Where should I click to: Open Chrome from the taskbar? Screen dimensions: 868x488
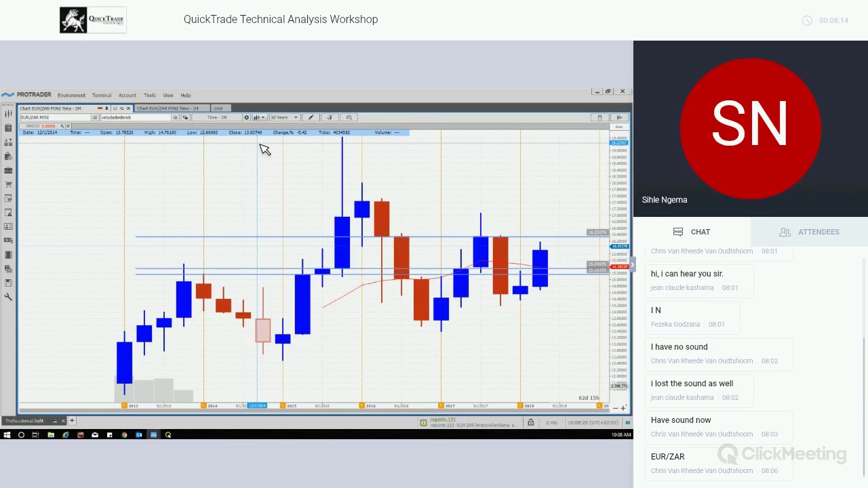click(124, 435)
